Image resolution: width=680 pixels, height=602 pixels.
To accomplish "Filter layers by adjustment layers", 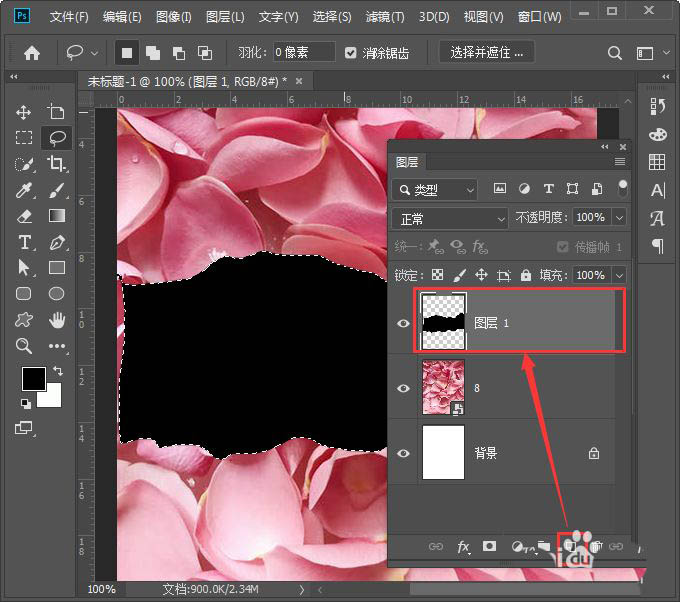I will (524, 188).
